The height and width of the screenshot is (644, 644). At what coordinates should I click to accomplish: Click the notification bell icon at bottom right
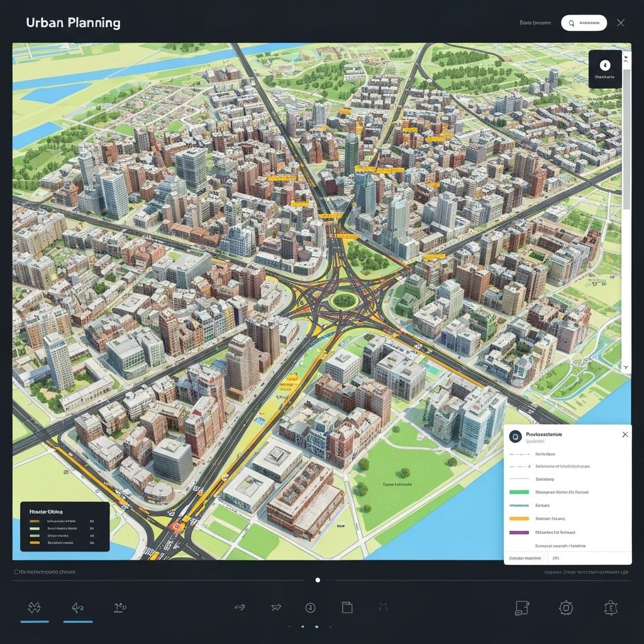(611, 607)
